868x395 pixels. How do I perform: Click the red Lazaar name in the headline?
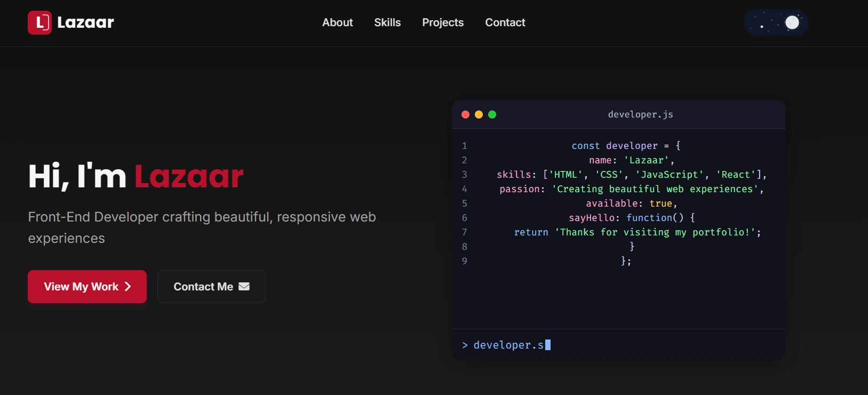point(189,176)
